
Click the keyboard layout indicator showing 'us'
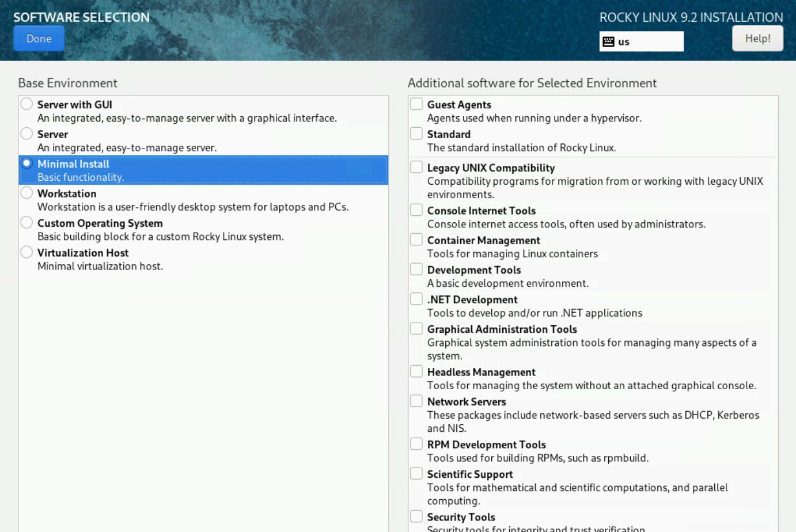641,41
